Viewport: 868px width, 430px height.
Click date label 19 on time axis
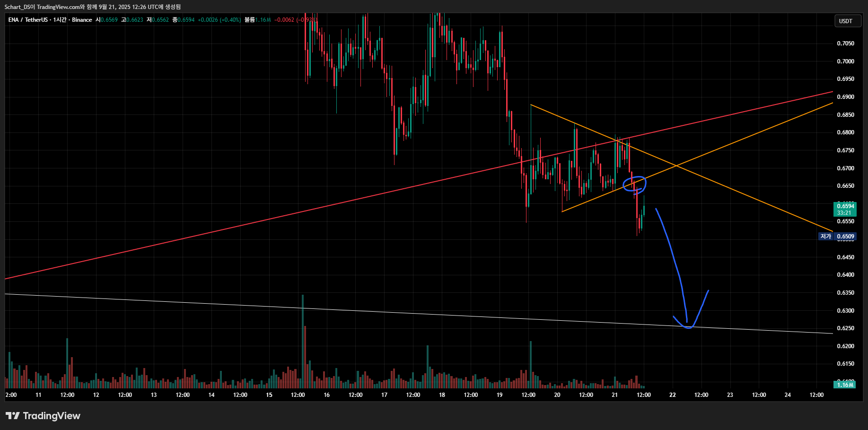500,395
